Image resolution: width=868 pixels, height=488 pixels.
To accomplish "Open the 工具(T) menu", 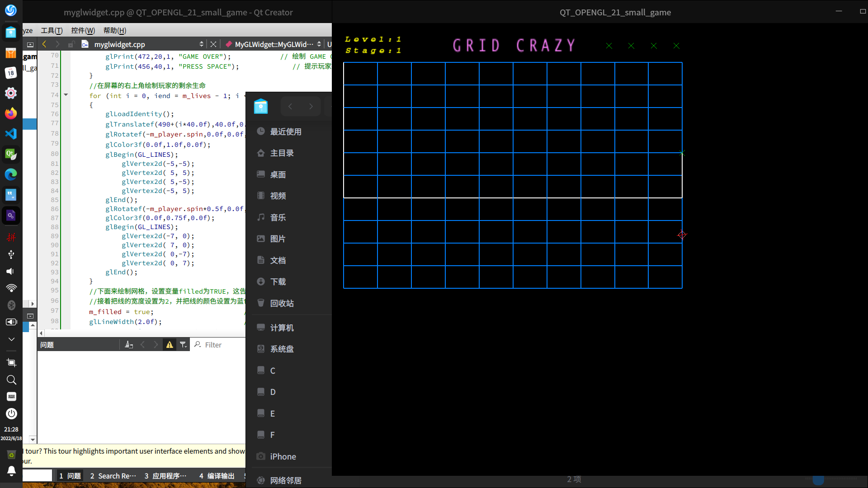I will 52,30.
